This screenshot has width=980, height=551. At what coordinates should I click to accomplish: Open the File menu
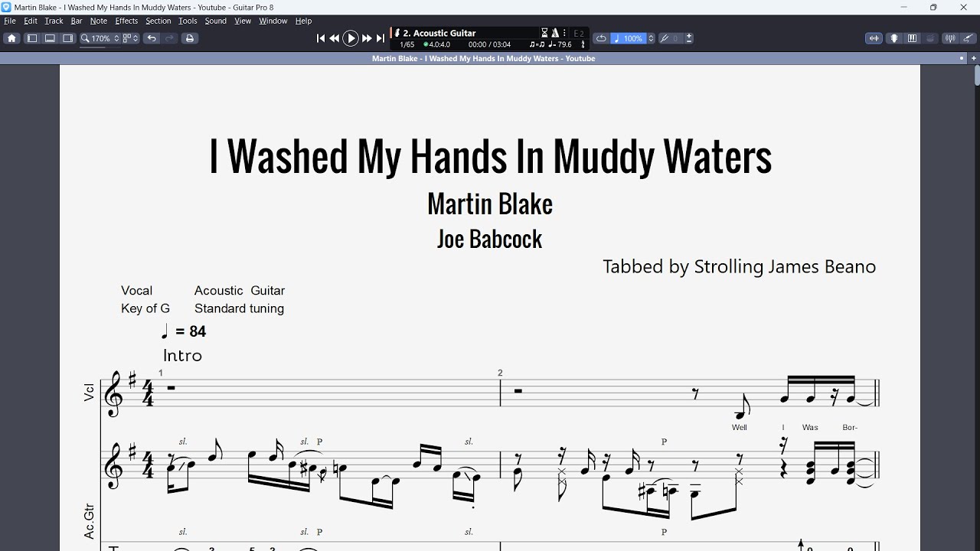[x=10, y=21]
